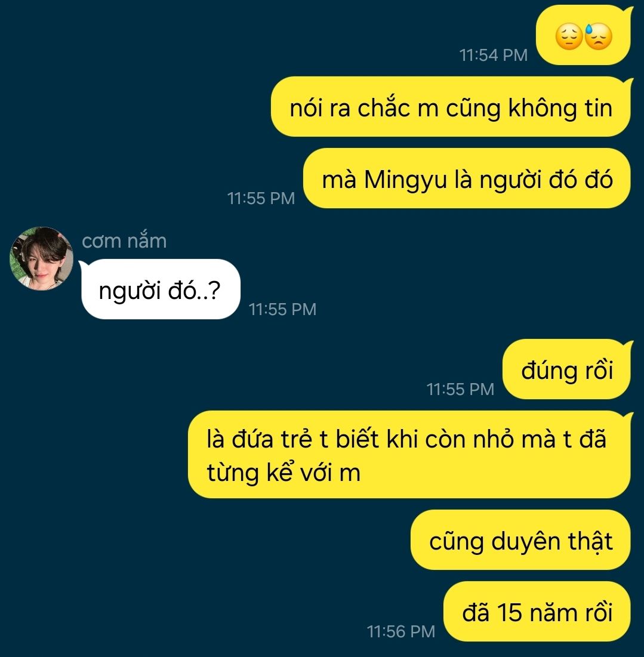Screen dimensions: 644x657
Task: Select the emoji message bubble
Action: point(583,36)
